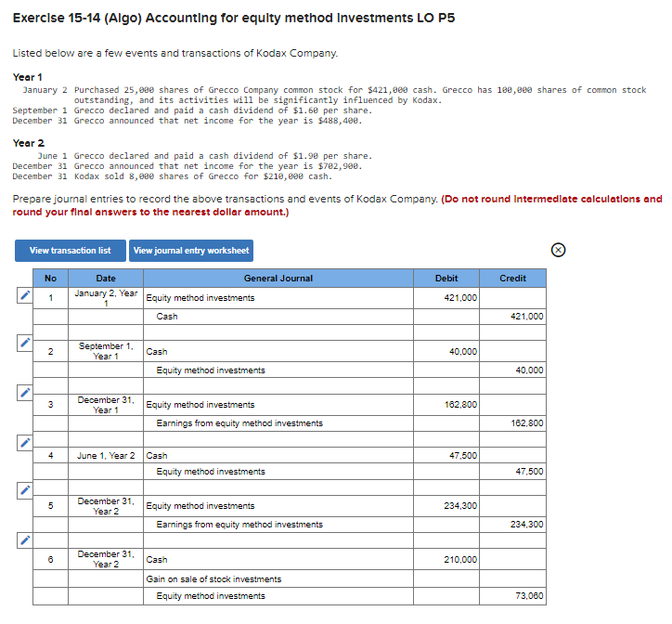Click credit amount 162,800
The width and height of the screenshot is (672, 624).
pos(512,423)
